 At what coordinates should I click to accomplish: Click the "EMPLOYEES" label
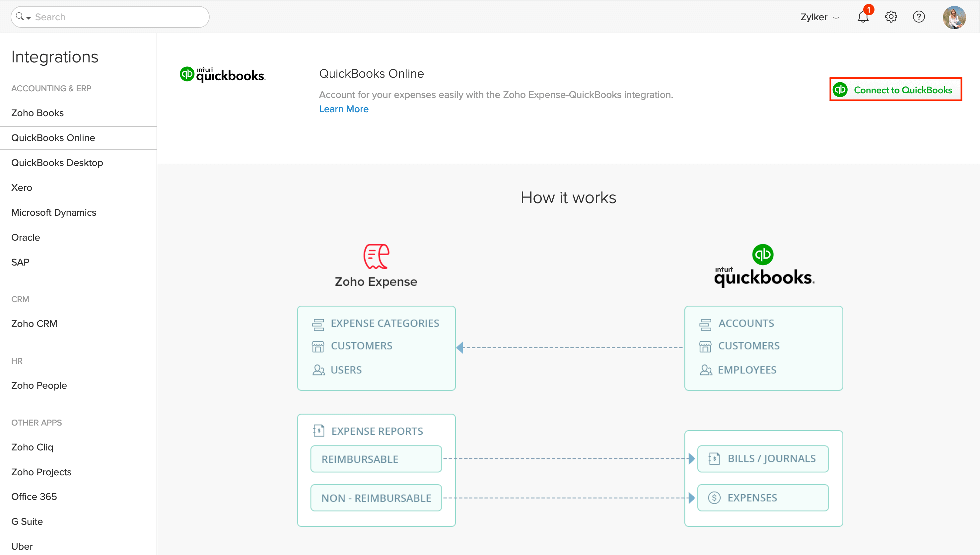click(x=747, y=370)
